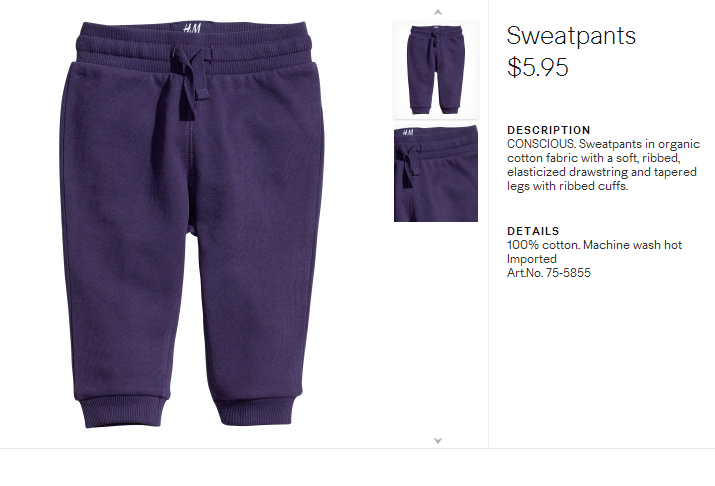Click the drawstring in the first thumbnail
Image resolution: width=715 pixels, height=486 pixels.
tap(434, 40)
